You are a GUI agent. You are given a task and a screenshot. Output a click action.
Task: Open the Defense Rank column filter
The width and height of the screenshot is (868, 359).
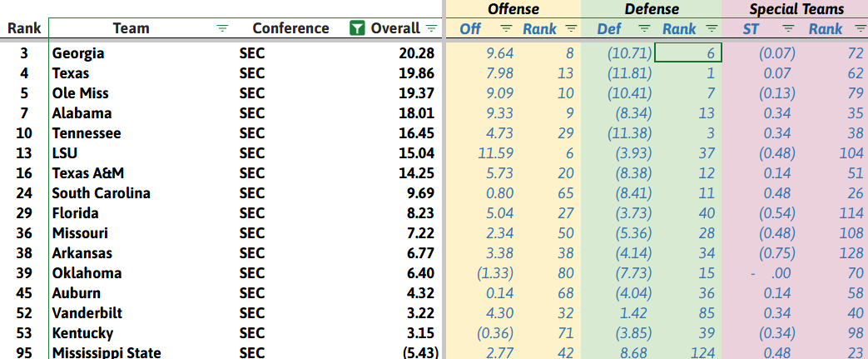[x=712, y=29]
